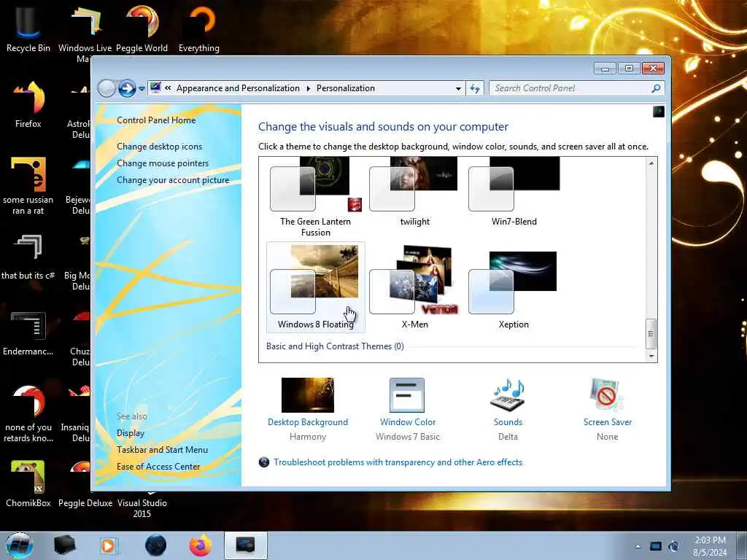
Task: Click Change your account picture link
Action: pos(173,180)
